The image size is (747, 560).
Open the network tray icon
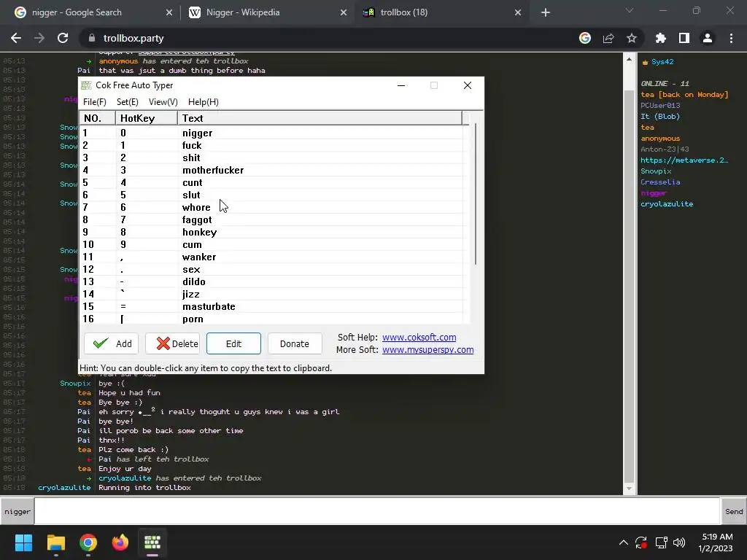click(661, 542)
